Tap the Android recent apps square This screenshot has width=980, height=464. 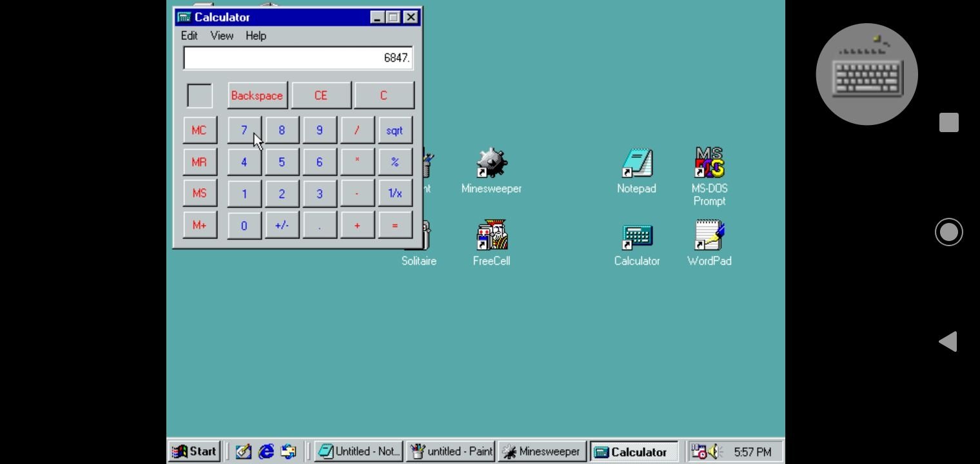948,122
